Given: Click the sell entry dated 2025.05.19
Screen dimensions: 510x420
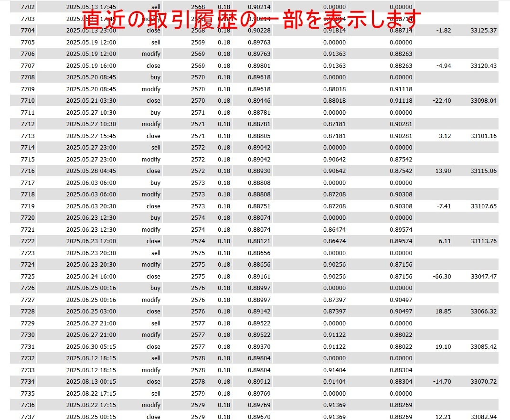Looking at the screenshot, I should click(x=153, y=42).
